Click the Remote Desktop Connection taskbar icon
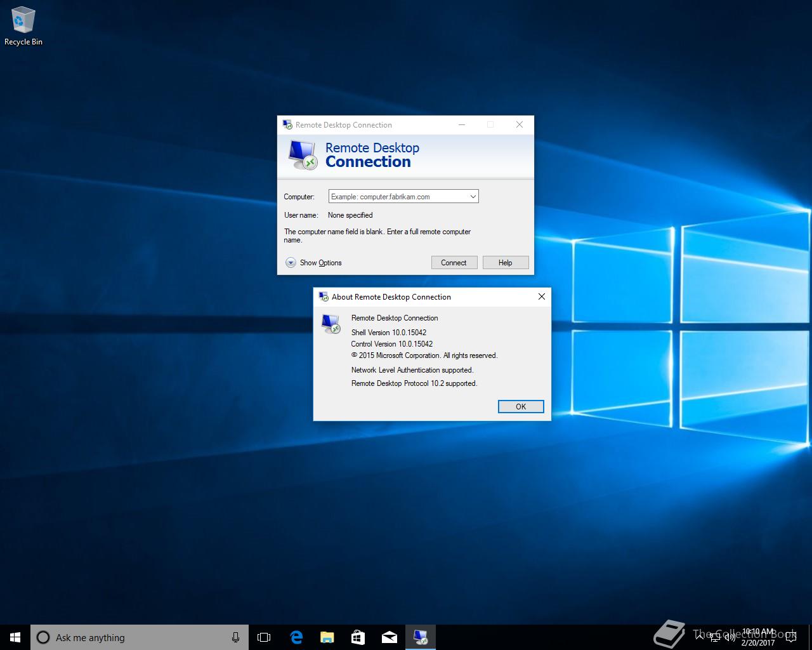Viewport: 812px width, 650px height. pyautogui.click(x=420, y=637)
